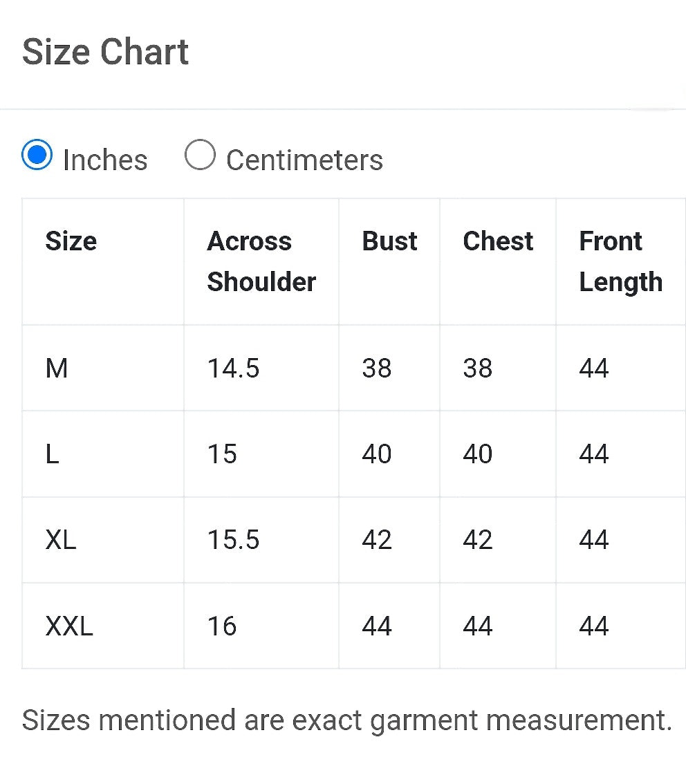
Task: Click the Inches label text
Action: click(x=106, y=160)
